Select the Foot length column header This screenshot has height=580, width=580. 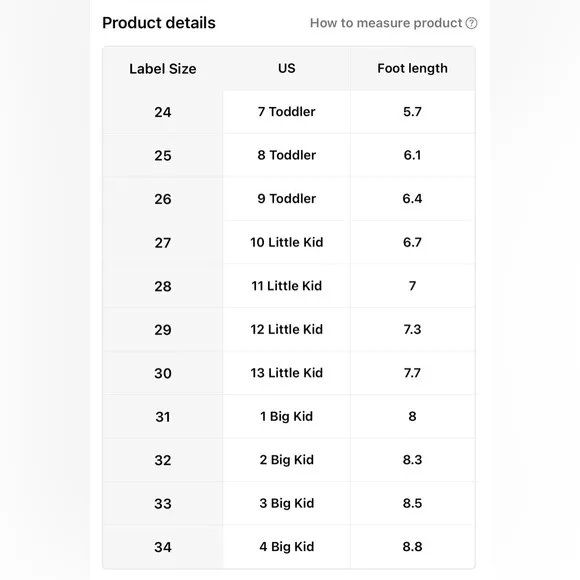tap(412, 68)
